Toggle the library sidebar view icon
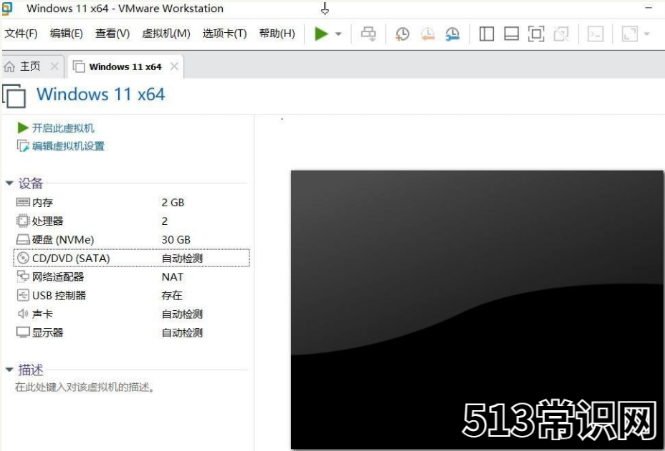665x451 pixels. pyautogui.click(x=486, y=34)
